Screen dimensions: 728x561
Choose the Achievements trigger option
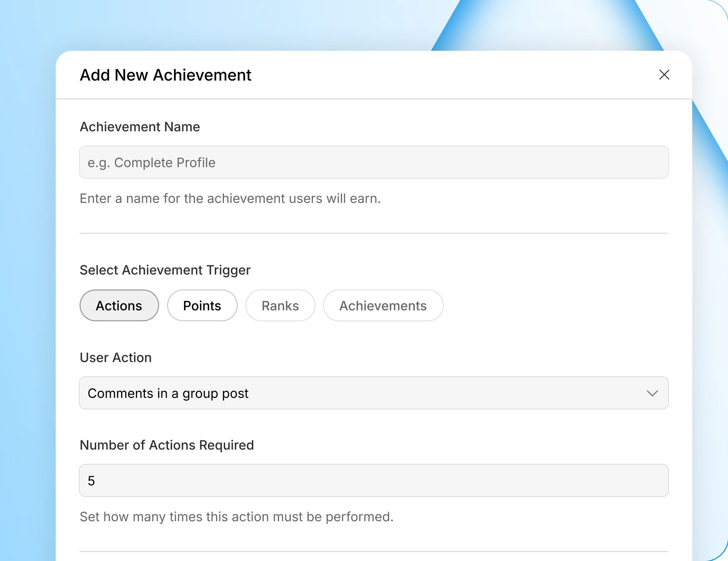tap(383, 305)
